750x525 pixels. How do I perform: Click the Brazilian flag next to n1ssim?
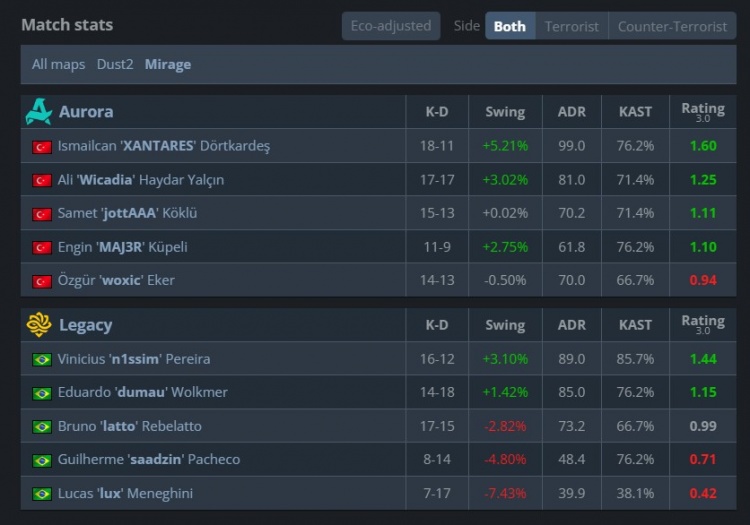tap(42, 359)
